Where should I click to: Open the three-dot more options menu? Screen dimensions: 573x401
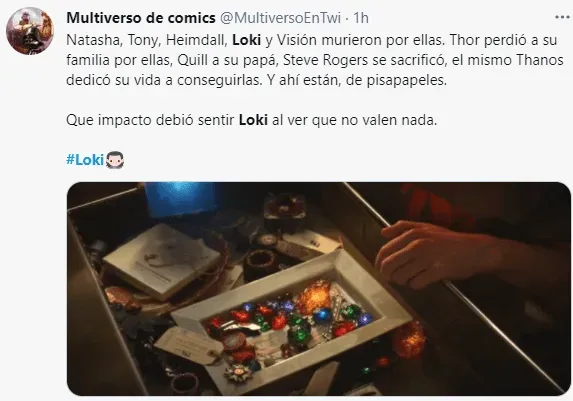(x=562, y=17)
